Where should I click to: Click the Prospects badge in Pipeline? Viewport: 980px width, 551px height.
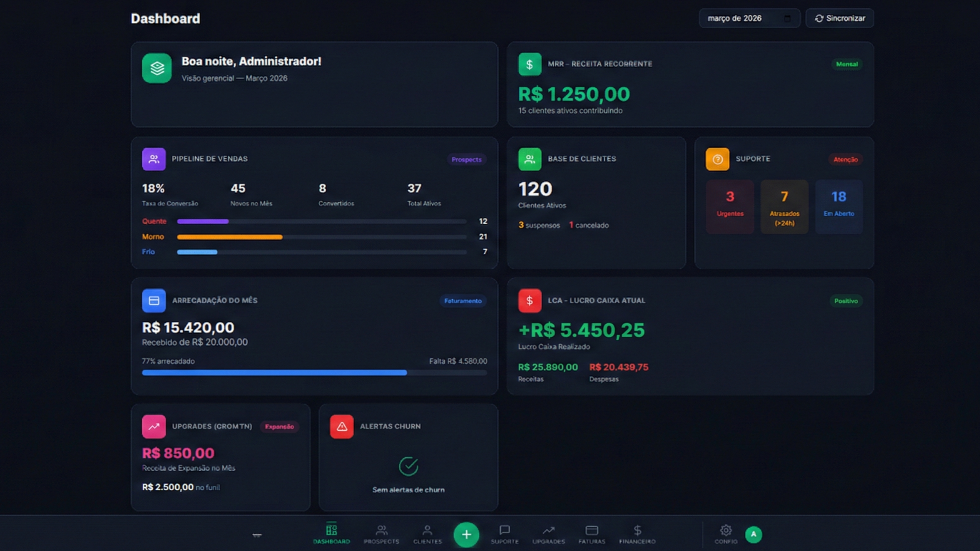coord(466,159)
